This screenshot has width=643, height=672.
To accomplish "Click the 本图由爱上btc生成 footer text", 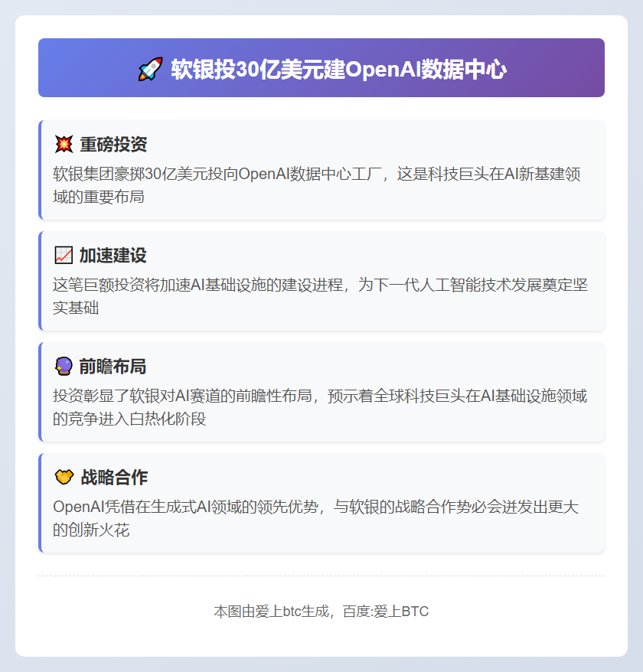I will coord(268,611).
